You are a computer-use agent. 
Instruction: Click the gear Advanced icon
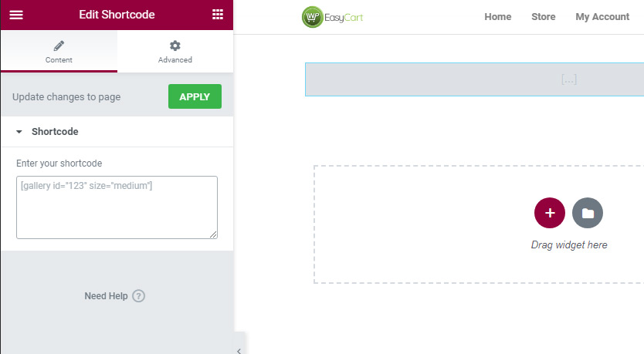(x=175, y=46)
